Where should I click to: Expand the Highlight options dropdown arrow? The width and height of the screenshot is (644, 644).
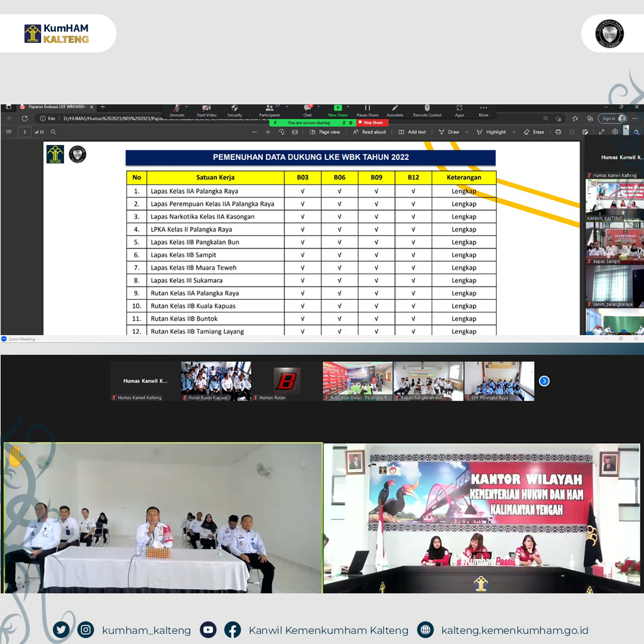514,132
